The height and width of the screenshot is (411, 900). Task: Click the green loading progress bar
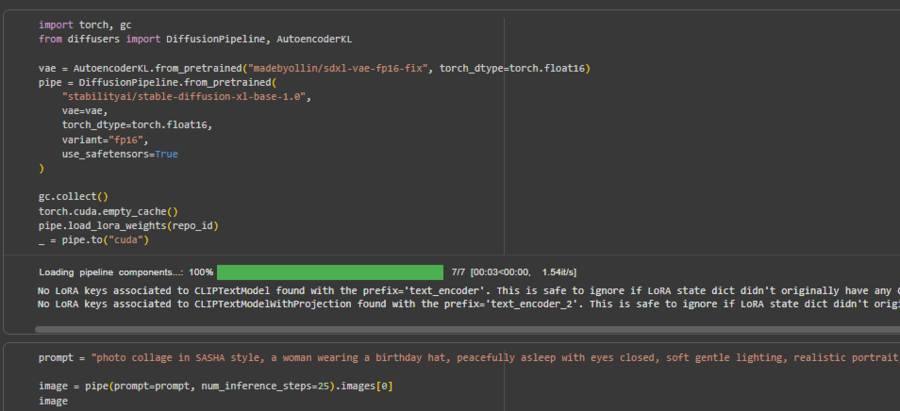click(x=330, y=272)
